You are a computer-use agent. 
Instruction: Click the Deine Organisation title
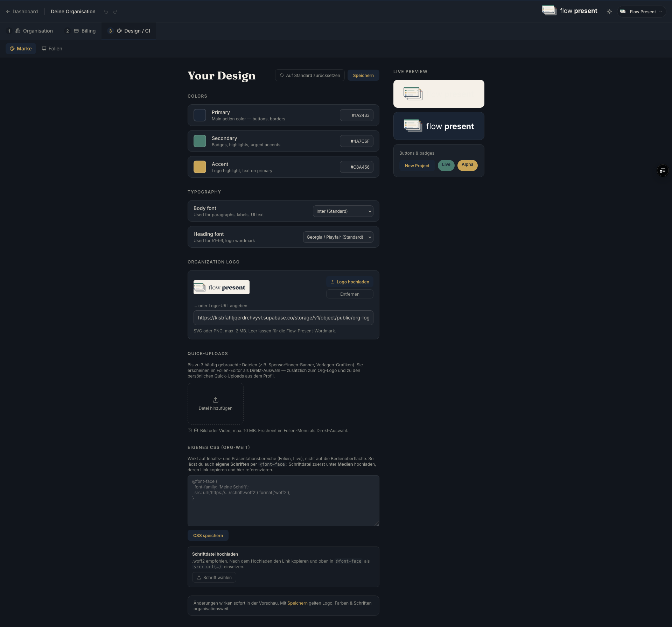tap(73, 12)
